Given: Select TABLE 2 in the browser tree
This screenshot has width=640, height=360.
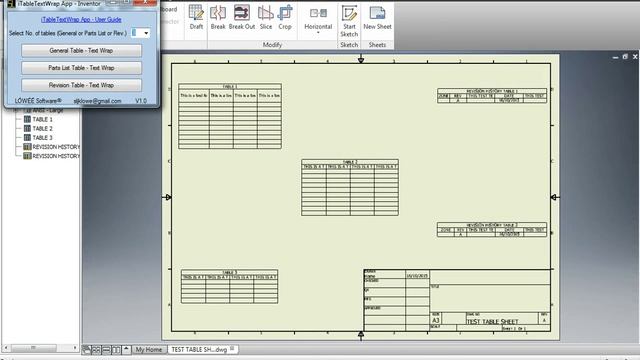Looking at the screenshot, I should [42, 129].
